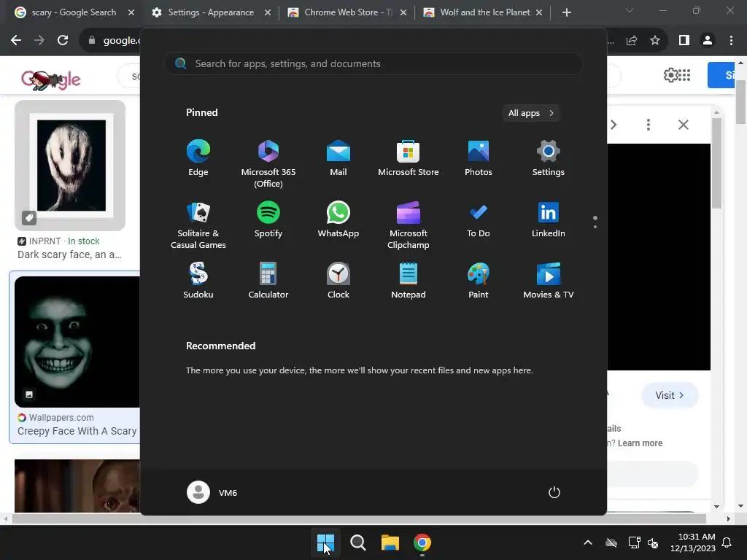747x560 pixels.
Task: Open the clock showing 10:31 AM
Action: 693,542
